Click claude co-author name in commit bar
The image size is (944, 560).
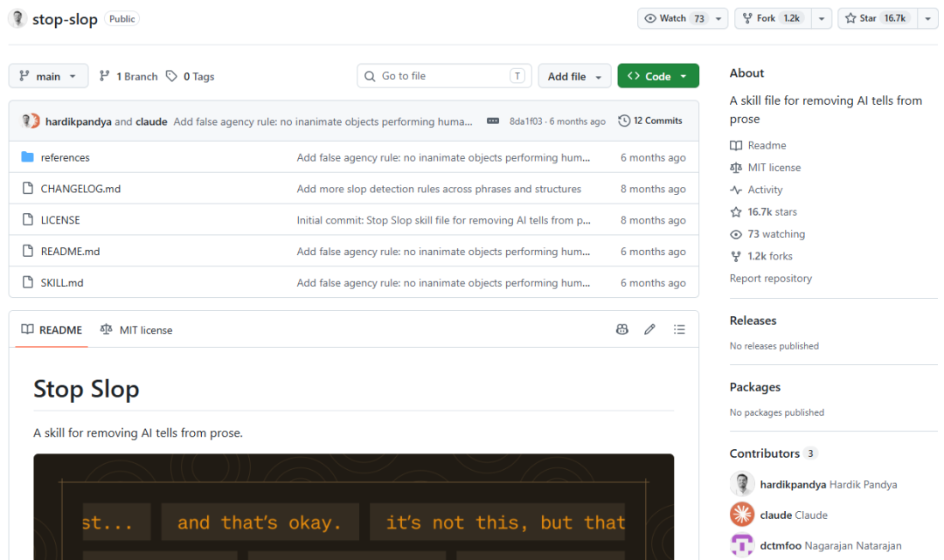(151, 121)
